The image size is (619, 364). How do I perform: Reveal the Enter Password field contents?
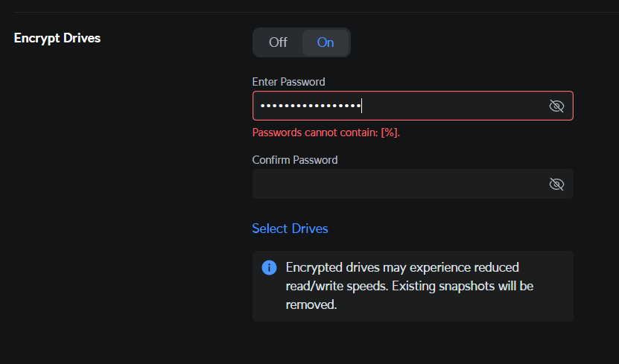pyautogui.click(x=556, y=106)
